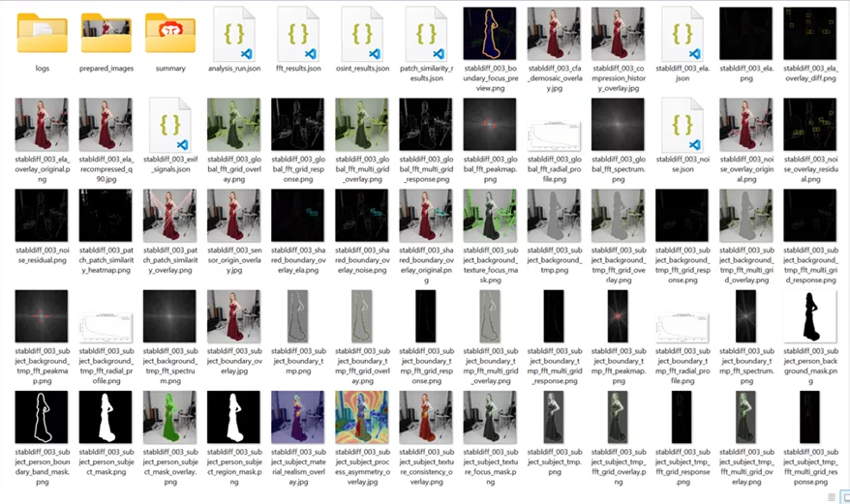Screen dimensions: 850x504
Task: Select the subject_boundary_tmp.png thumbnail
Action: pyautogui.click(x=297, y=316)
